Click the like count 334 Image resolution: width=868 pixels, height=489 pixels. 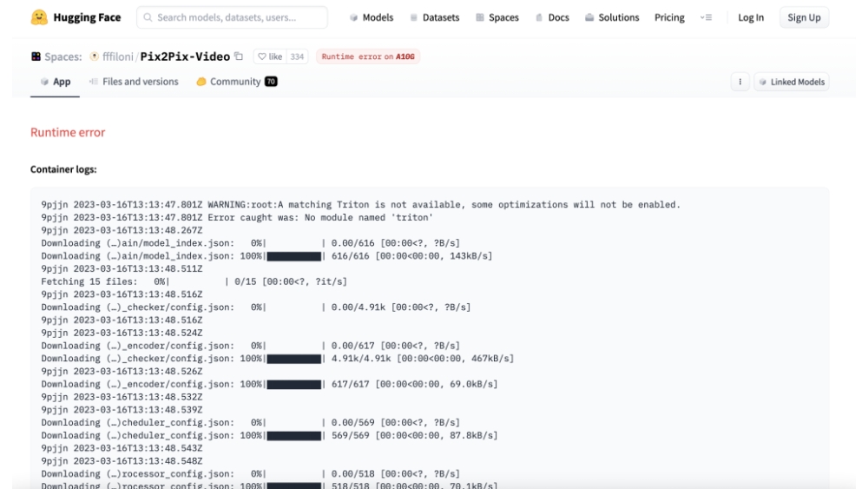coord(298,56)
